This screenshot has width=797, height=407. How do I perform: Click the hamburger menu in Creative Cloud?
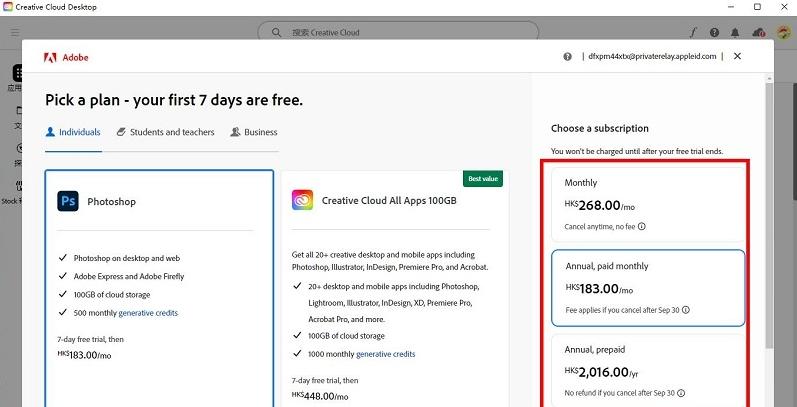(15, 33)
